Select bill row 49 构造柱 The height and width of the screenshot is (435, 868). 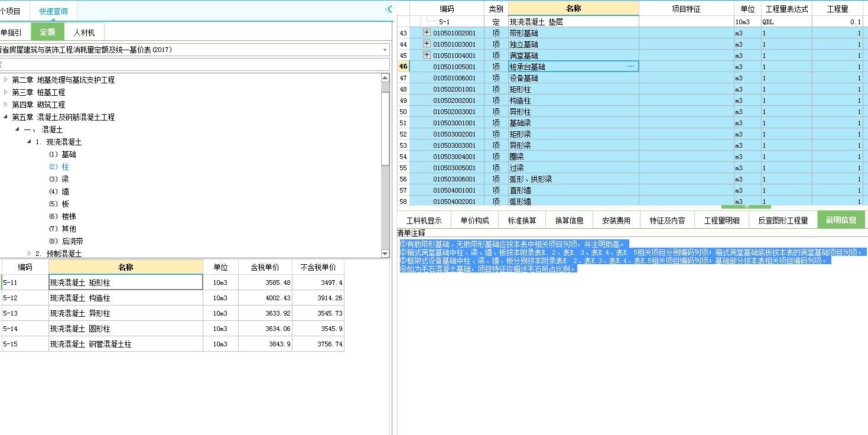pos(630,100)
